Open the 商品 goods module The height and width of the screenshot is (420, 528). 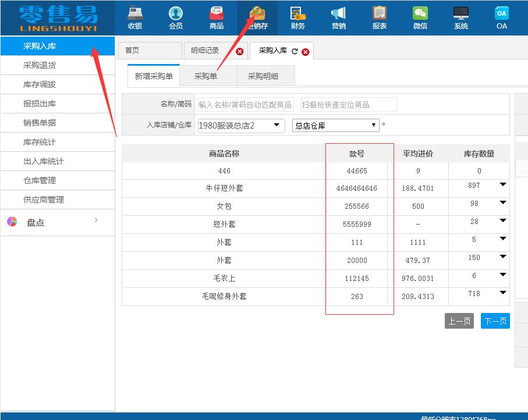(217, 17)
